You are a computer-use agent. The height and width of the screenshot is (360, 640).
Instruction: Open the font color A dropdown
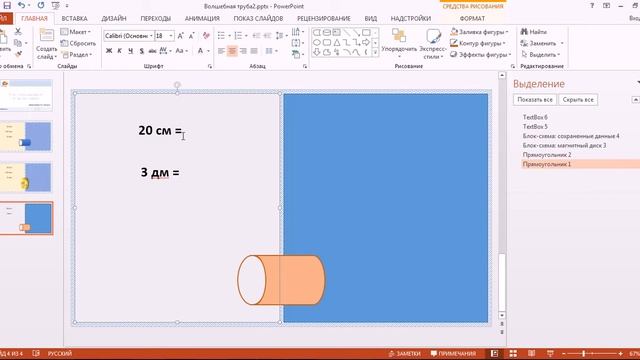point(209,51)
